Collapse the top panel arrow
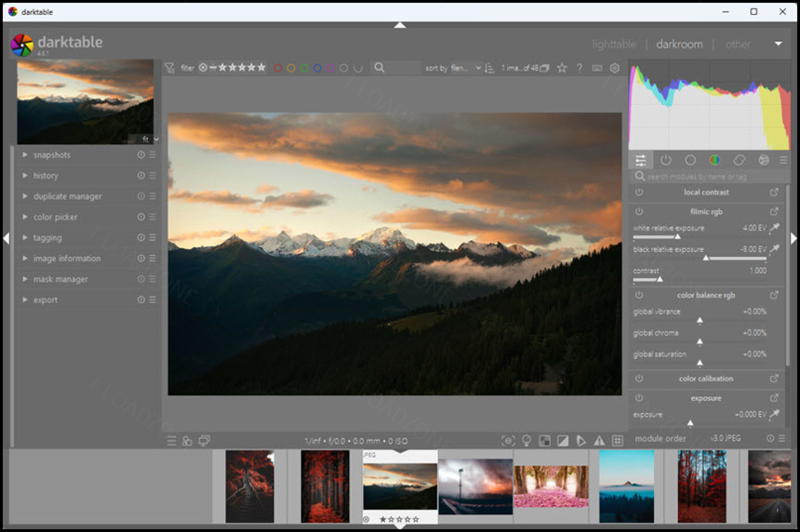Screen dimensions: 800x532 tap(400, 25)
